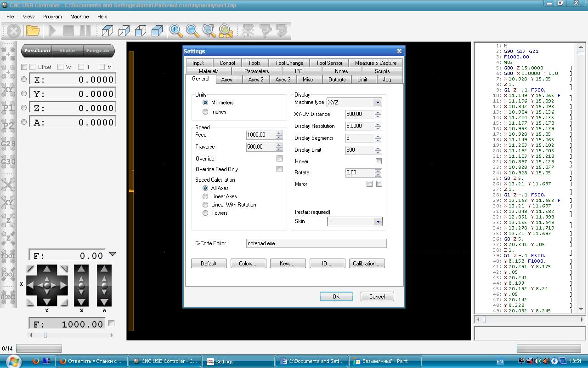This screenshot has height=368, width=588.
Task: Click the G28 icon in left sidebar
Action: click(8, 144)
